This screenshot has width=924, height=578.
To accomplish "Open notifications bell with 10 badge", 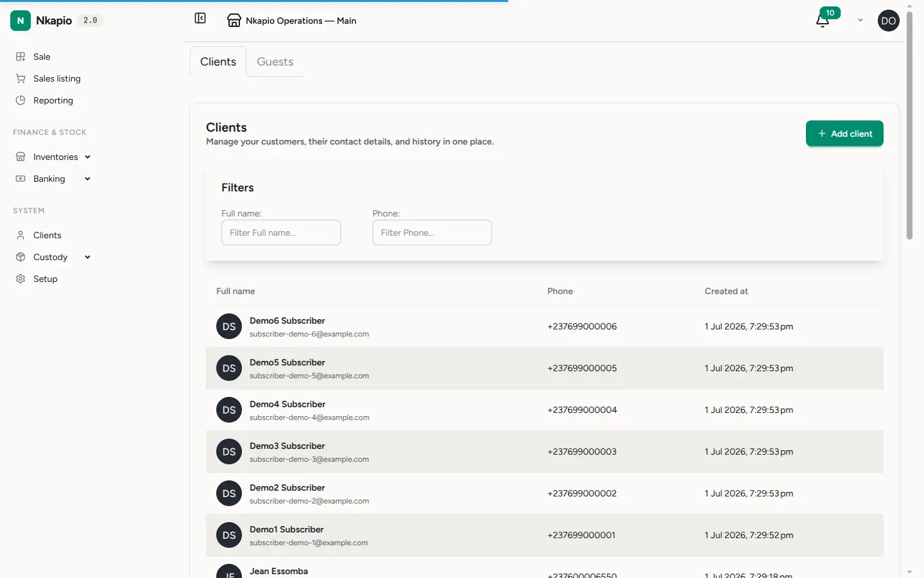I will (823, 21).
